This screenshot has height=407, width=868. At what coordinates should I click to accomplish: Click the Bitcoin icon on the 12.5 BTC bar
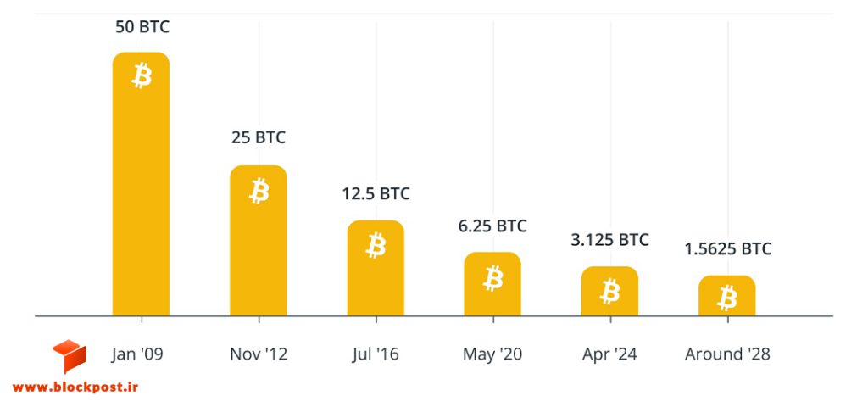[376, 245]
